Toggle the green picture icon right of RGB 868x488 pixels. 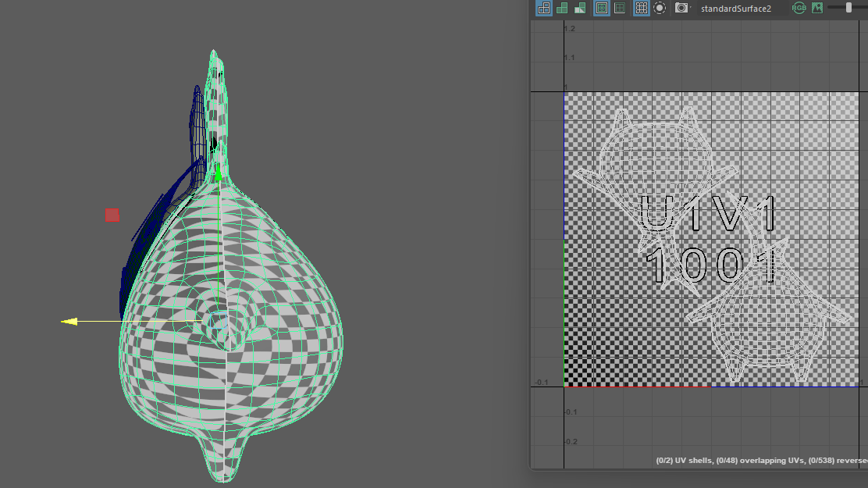coord(817,8)
